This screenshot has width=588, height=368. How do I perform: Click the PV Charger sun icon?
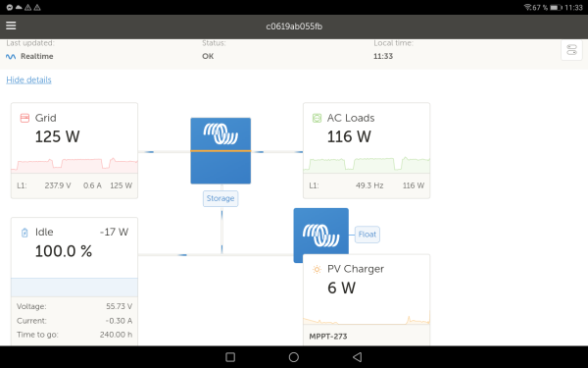coord(317,269)
